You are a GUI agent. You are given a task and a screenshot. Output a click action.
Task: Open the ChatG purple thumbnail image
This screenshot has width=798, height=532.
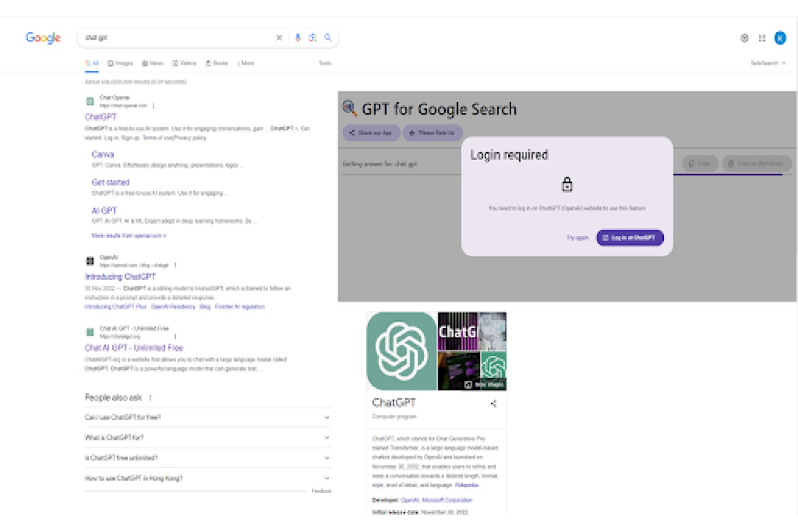tap(458, 331)
